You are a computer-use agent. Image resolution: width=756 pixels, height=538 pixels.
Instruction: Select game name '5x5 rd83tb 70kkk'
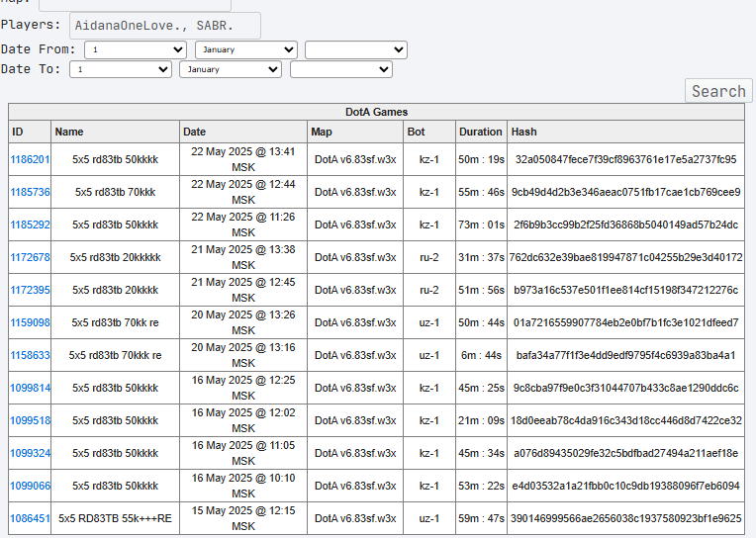(x=115, y=192)
